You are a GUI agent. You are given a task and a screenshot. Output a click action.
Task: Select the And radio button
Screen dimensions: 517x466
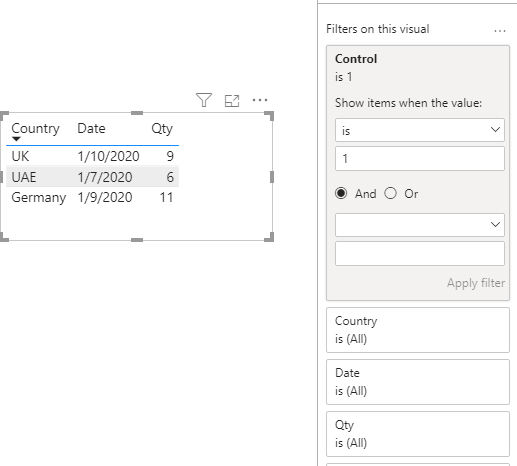tap(341, 193)
